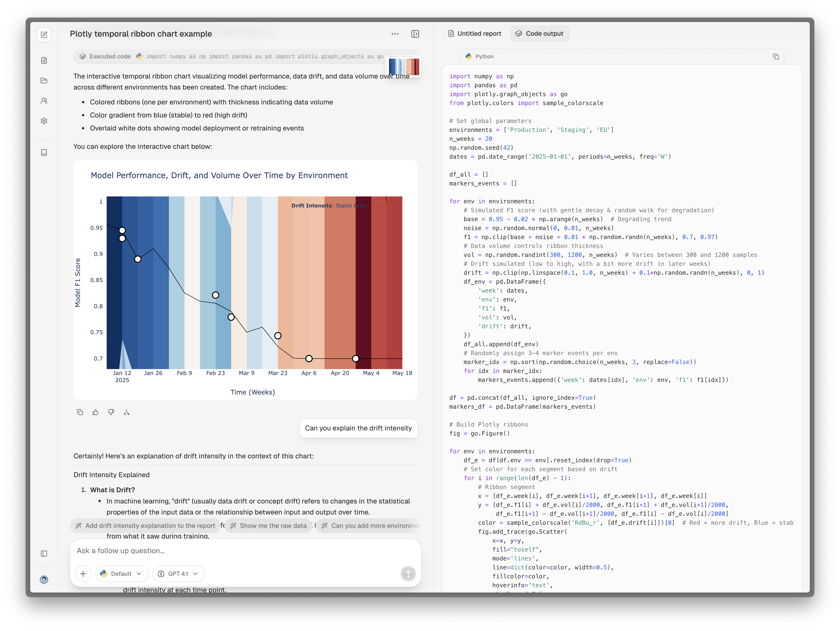Viewport: 840px width, 631px height.
Task: Click the 'n_weeks = 20' code line
Action: click(x=471, y=139)
